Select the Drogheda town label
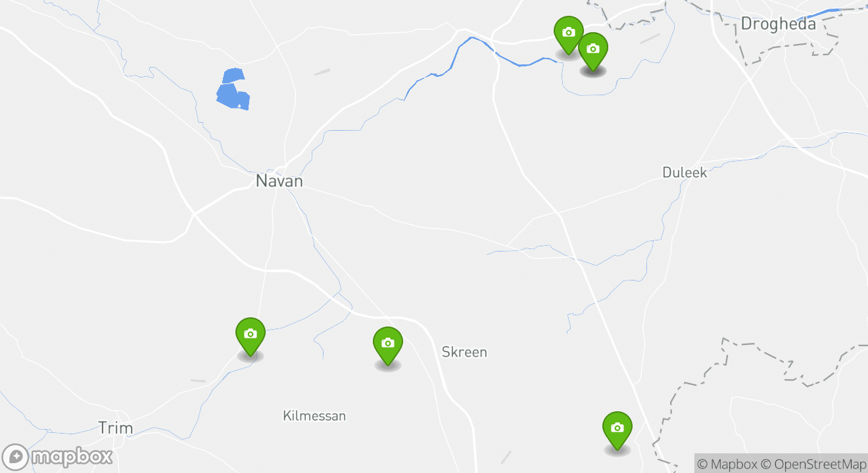This screenshot has height=473, width=868. [778, 24]
